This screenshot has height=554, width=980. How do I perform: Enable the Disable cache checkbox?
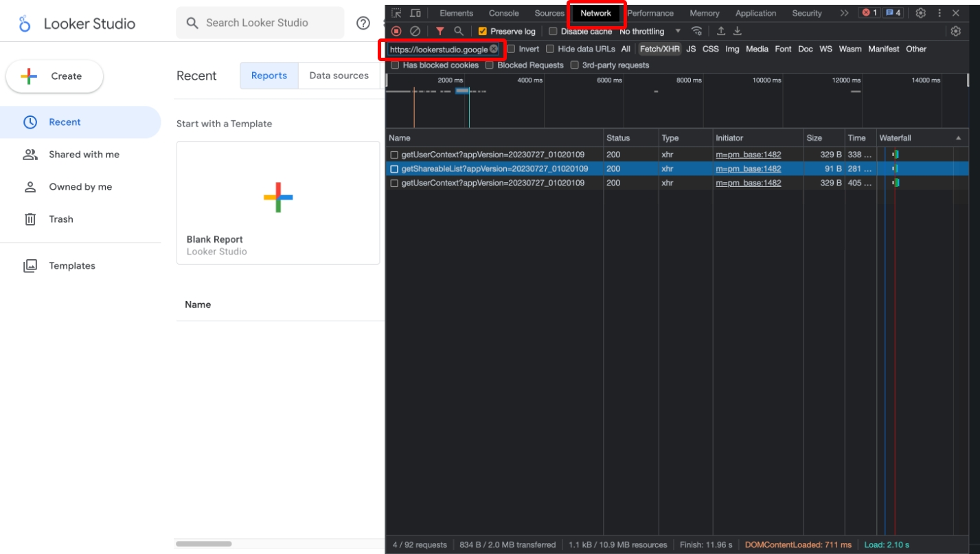(553, 32)
